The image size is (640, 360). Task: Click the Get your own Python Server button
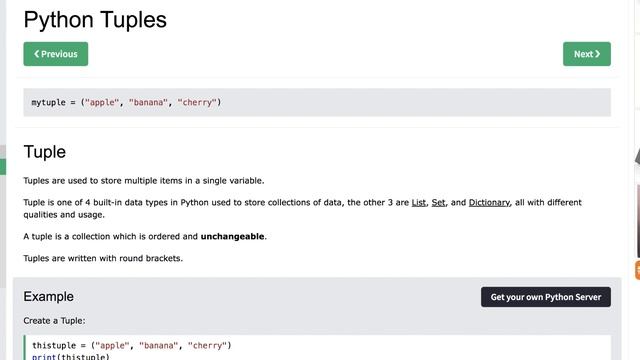[546, 297]
